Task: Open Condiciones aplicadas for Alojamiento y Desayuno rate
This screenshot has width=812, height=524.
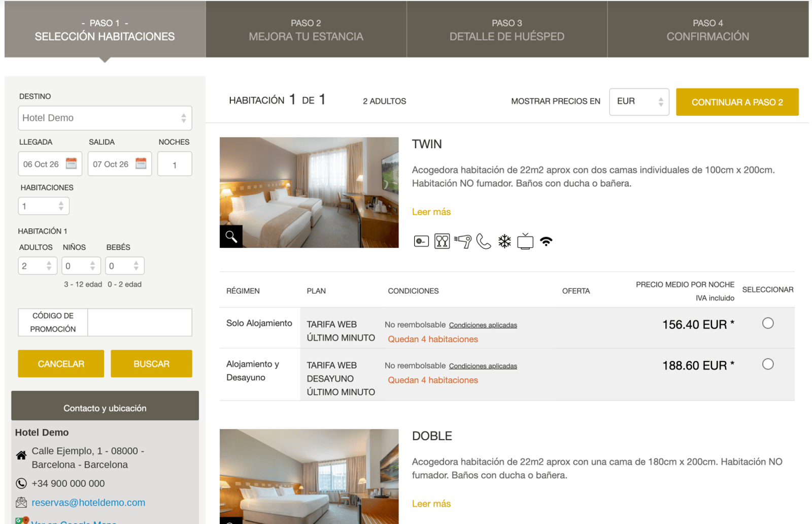Action: tap(483, 366)
